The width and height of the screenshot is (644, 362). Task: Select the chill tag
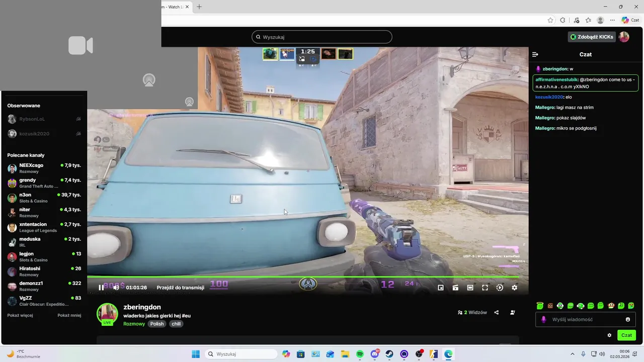coord(176,324)
